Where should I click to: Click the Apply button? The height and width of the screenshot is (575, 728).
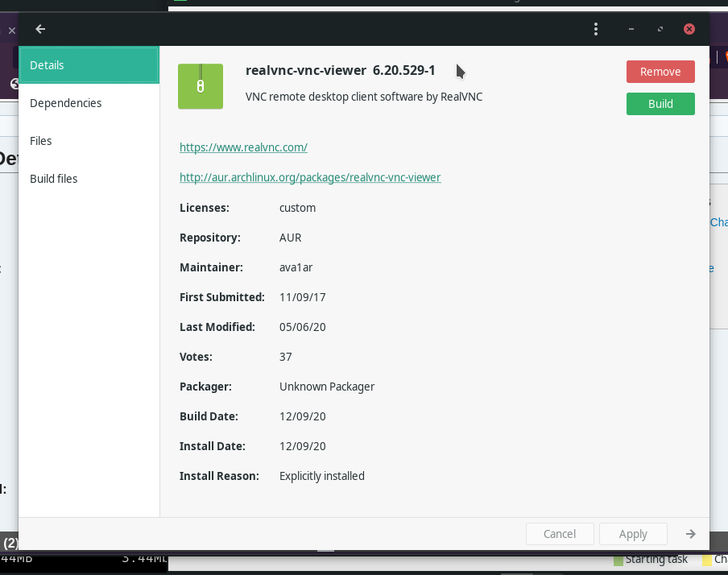[633, 534]
